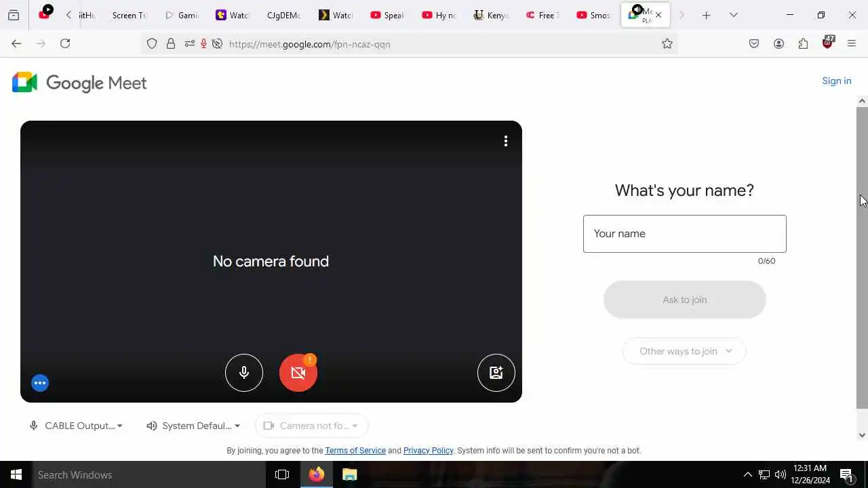
Task: Go back in the browser
Action: [16, 43]
